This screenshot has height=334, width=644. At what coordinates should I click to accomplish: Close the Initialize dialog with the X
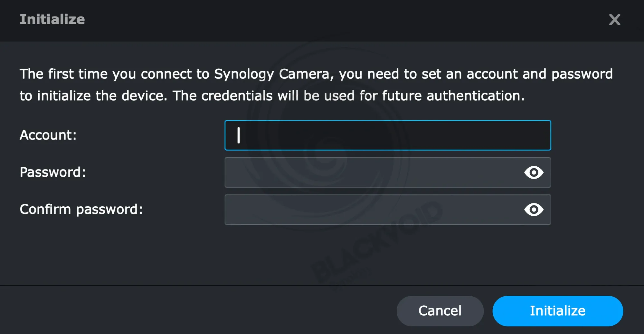click(614, 20)
